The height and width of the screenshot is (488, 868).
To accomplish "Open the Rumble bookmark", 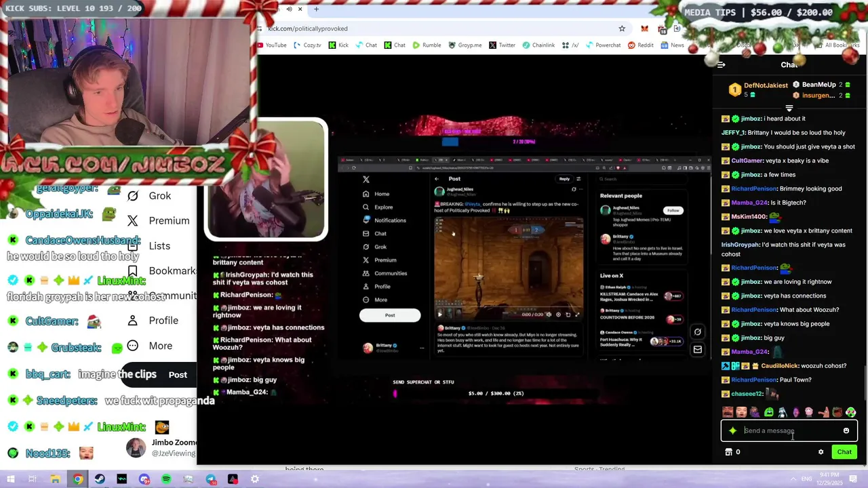I will pyautogui.click(x=427, y=45).
